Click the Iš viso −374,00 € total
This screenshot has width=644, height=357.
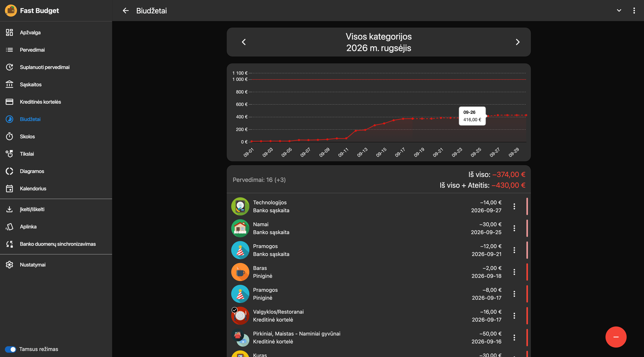pos(497,175)
